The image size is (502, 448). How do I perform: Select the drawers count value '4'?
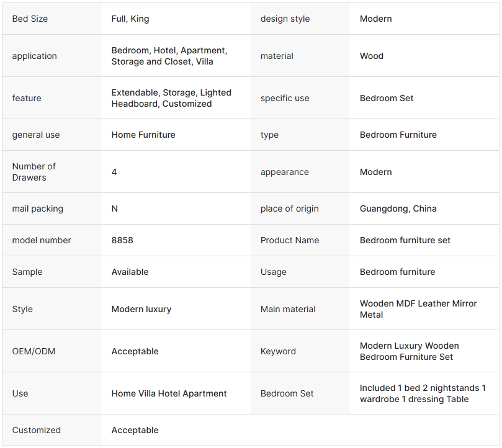coord(114,172)
